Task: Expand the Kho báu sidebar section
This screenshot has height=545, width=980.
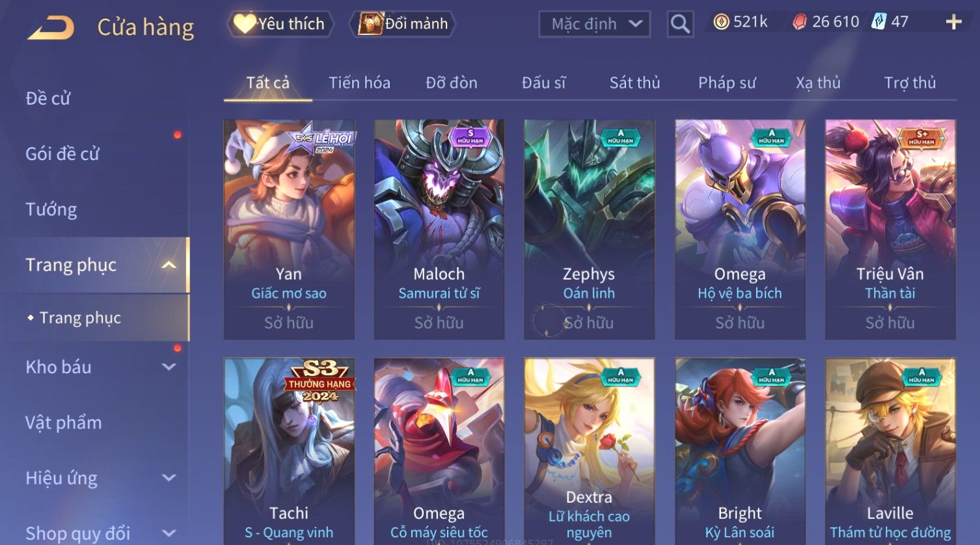Action: 169,367
